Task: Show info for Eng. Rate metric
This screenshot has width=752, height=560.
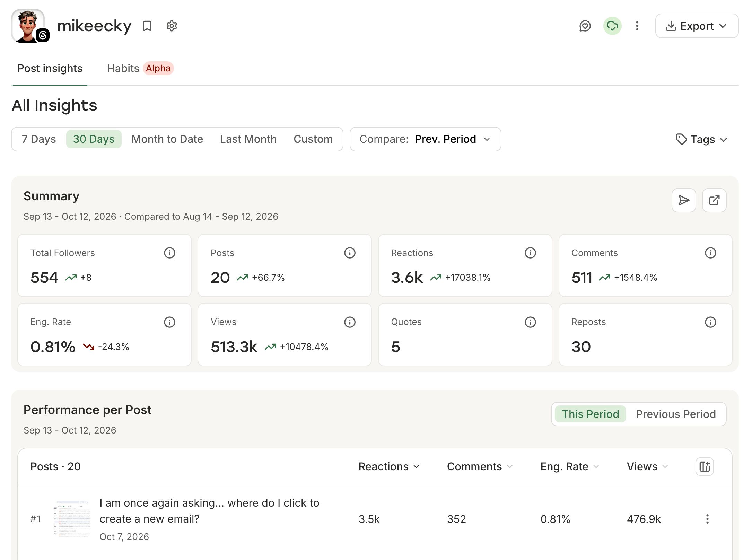Action: tap(169, 322)
